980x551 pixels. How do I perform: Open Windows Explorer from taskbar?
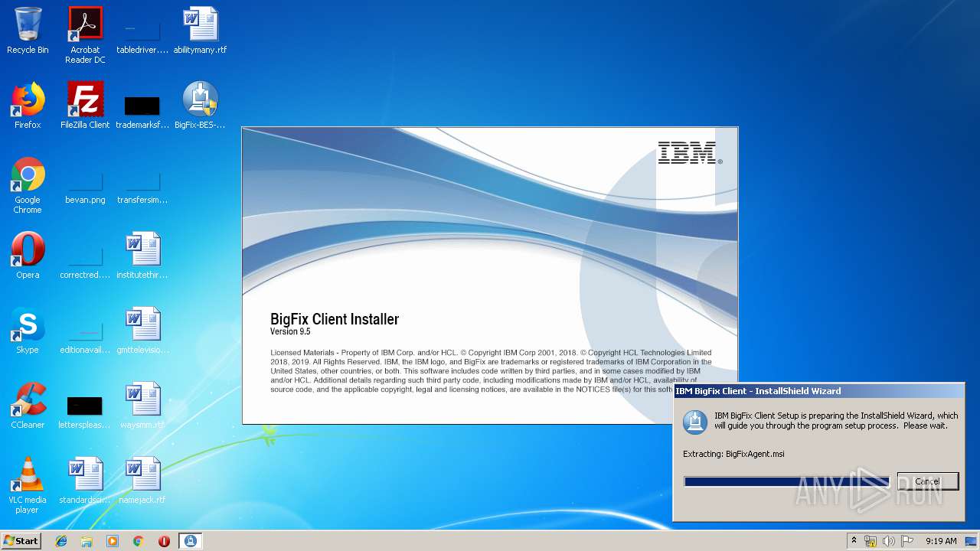(87, 541)
